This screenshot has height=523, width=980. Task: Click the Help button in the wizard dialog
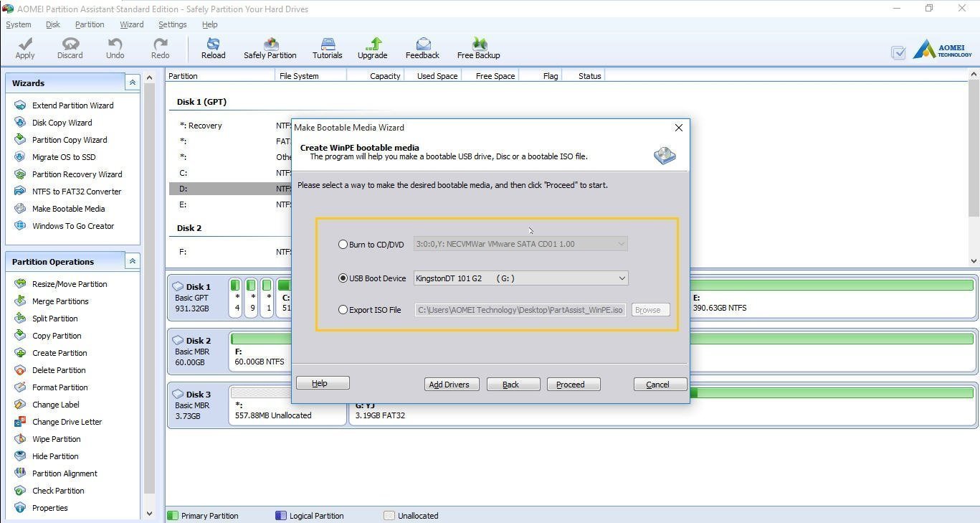(x=323, y=384)
